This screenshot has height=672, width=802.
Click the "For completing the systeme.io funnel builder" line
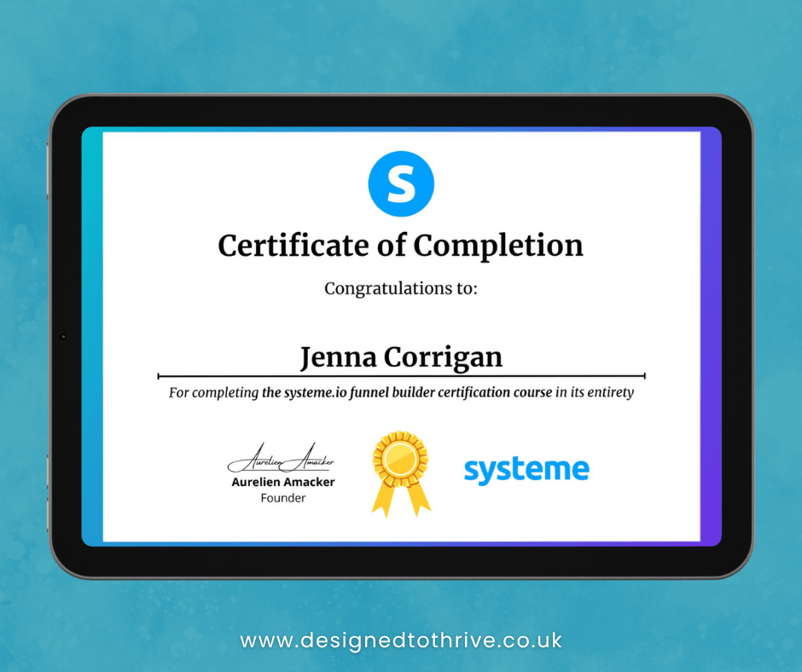(401, 392)
